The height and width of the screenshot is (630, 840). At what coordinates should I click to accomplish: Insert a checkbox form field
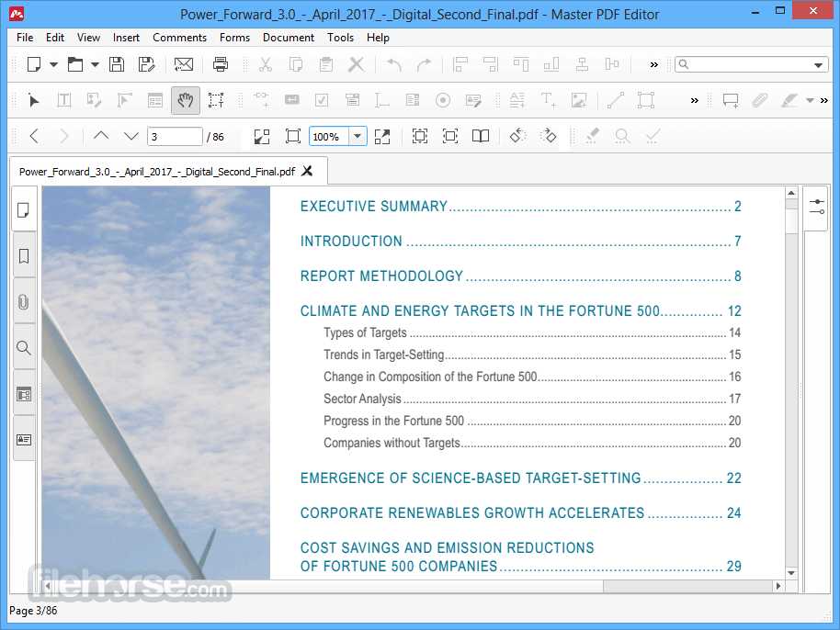pyautogui.click(x=322, y=100)
